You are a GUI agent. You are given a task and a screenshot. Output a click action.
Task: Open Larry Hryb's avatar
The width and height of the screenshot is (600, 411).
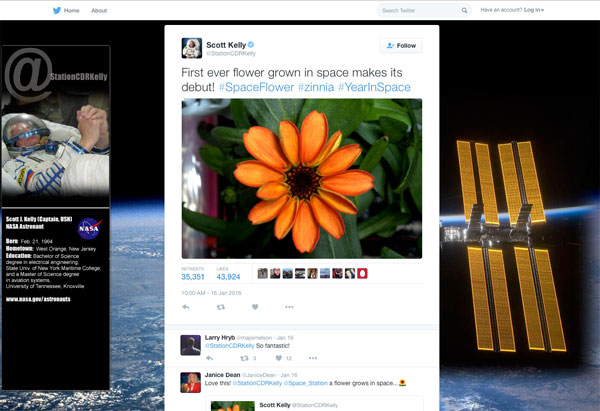191,345
